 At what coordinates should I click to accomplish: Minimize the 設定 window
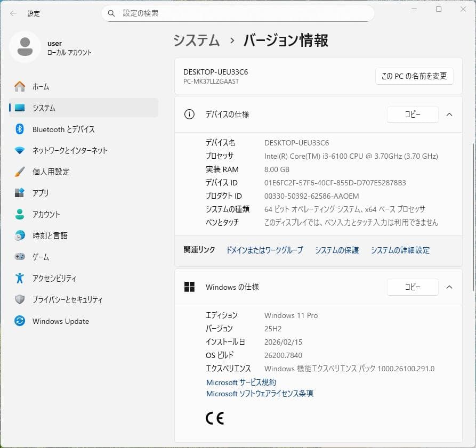(x=414, y=9)
